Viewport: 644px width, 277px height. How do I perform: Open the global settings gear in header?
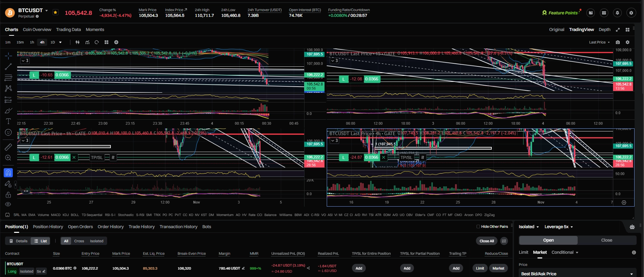[631, 13]
